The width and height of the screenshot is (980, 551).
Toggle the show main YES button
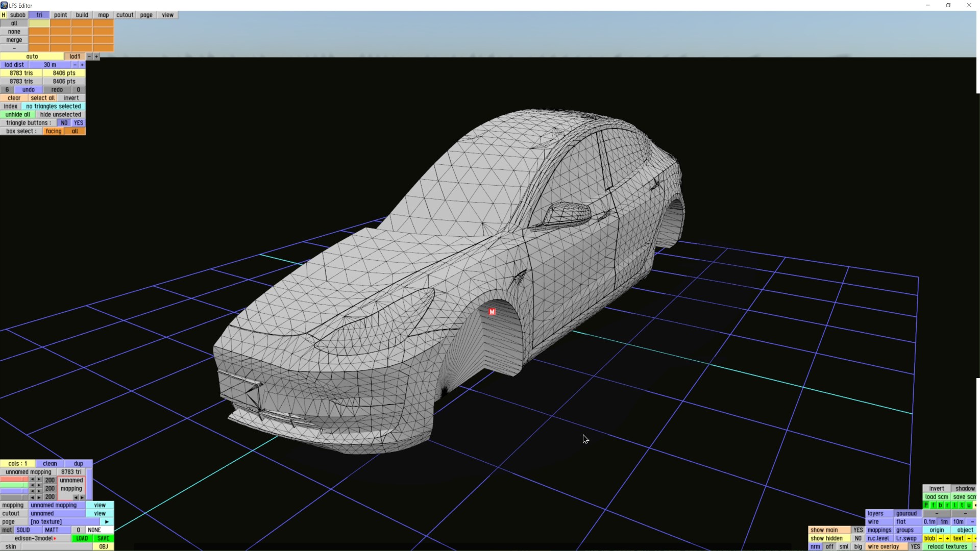tap(857, 530)
